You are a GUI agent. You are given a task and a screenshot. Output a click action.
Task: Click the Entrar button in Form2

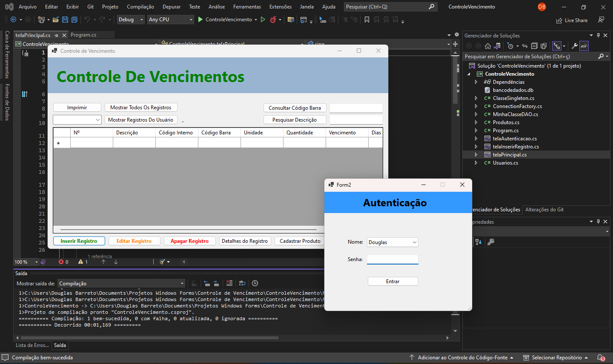[393, 282]
